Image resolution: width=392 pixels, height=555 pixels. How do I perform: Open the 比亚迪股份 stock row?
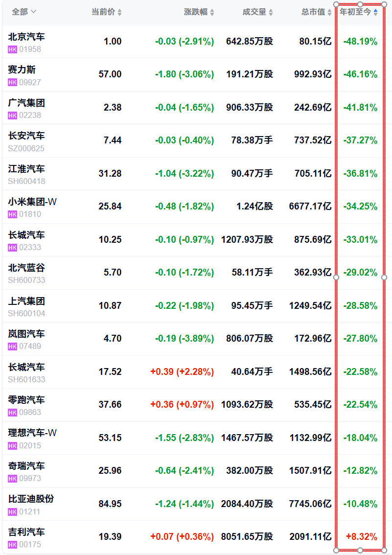click(197, 504)
